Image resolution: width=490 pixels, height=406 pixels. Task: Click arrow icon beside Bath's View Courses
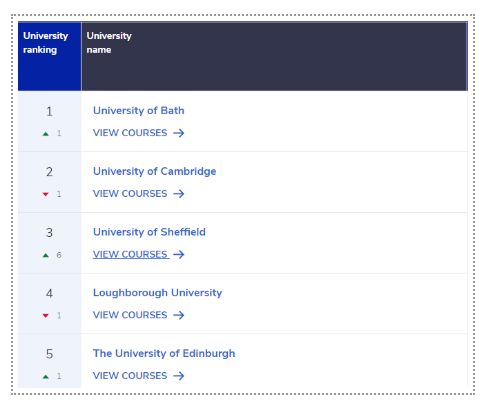click(179, 133)
